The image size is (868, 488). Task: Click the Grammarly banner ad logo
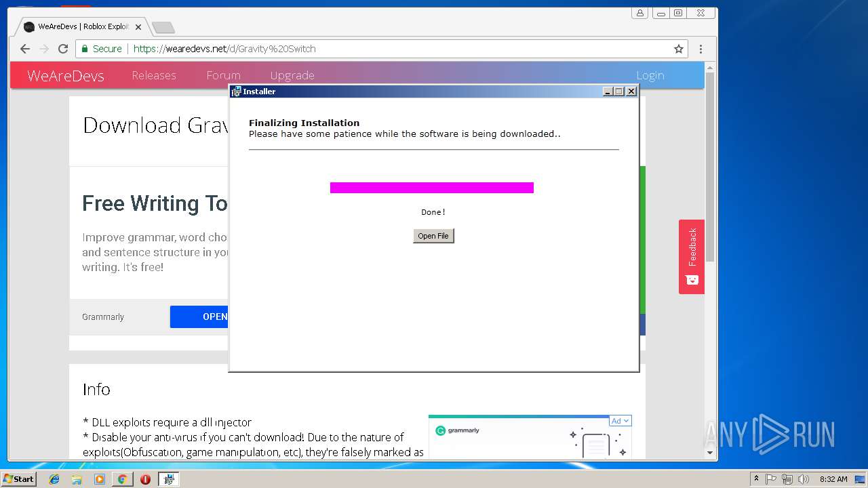coord(458,430)
